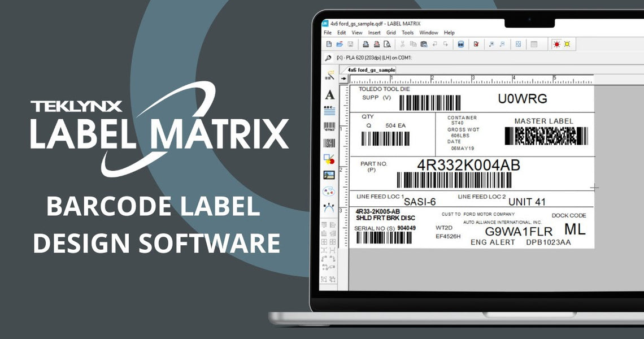Open the View menu
This screenshot has width=644, height=339.
click(357, 32)
